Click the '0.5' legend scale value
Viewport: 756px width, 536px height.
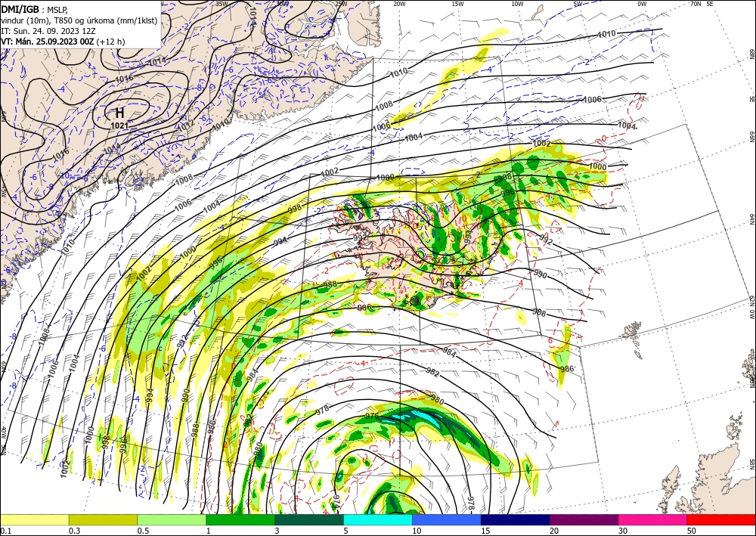(x=143, y=531)
